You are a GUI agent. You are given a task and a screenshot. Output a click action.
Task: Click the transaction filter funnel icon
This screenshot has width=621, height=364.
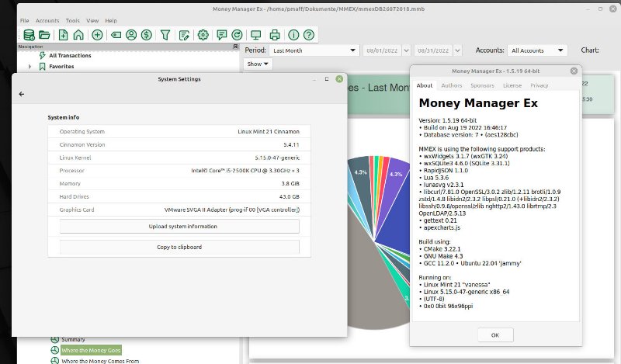click(165, 35)
